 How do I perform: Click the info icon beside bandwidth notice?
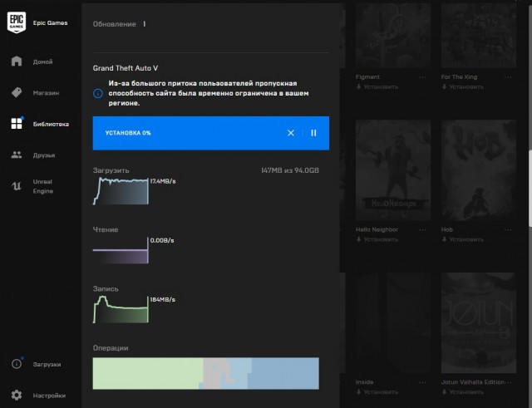98,93
